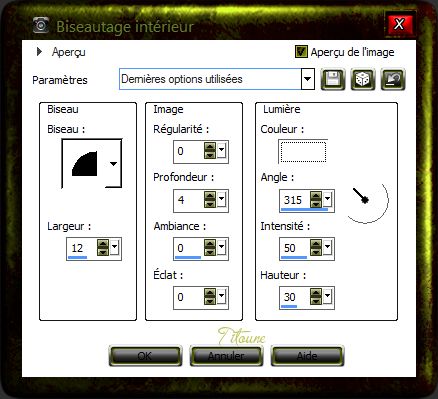438x399 pixels.
Task: Open the Biseau shape dropdown
Action: pyautogui.click(x=113, y=164)
